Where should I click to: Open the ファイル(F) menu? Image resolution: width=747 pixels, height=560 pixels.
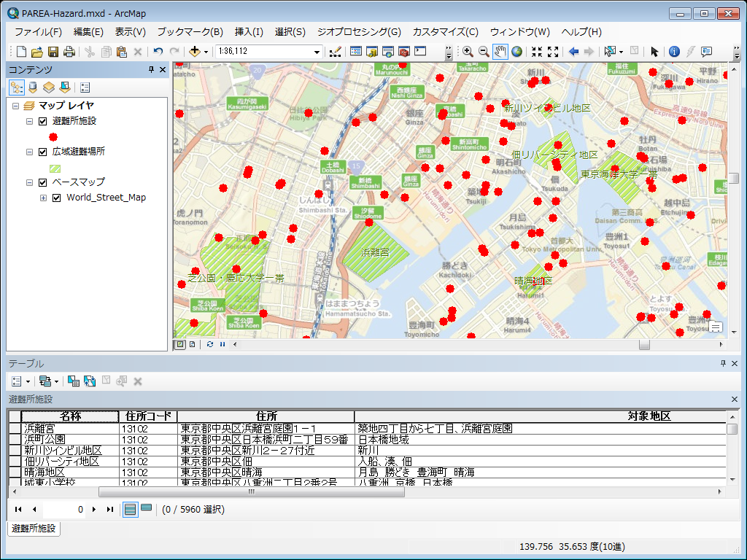click(38, 32)
